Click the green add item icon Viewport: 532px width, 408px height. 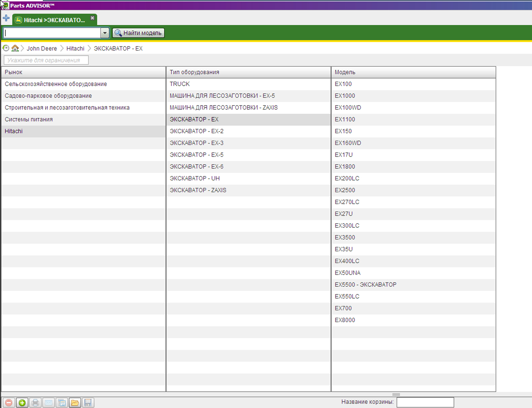point(22,403)
